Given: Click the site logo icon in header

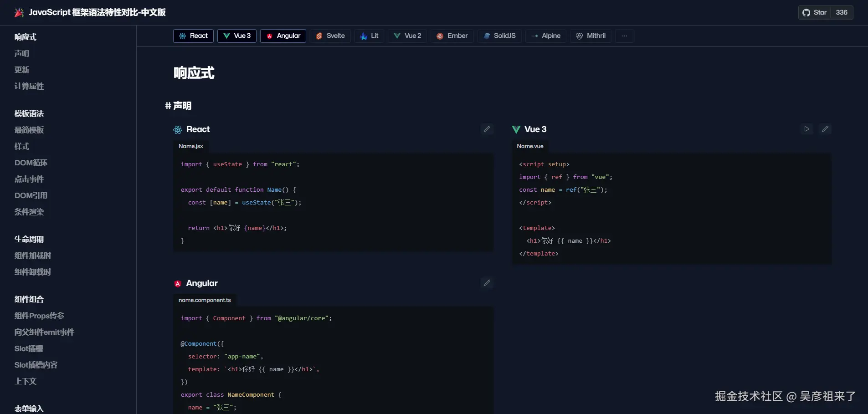Looking at the screenshot, I should (x=19, y=13).
